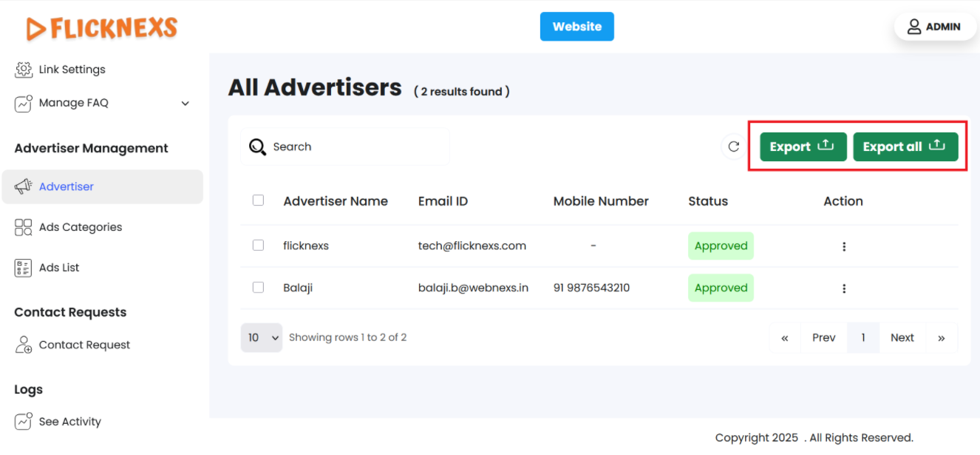
Task: Open Ads Categories in the sidebar
Action: point(81,227)
